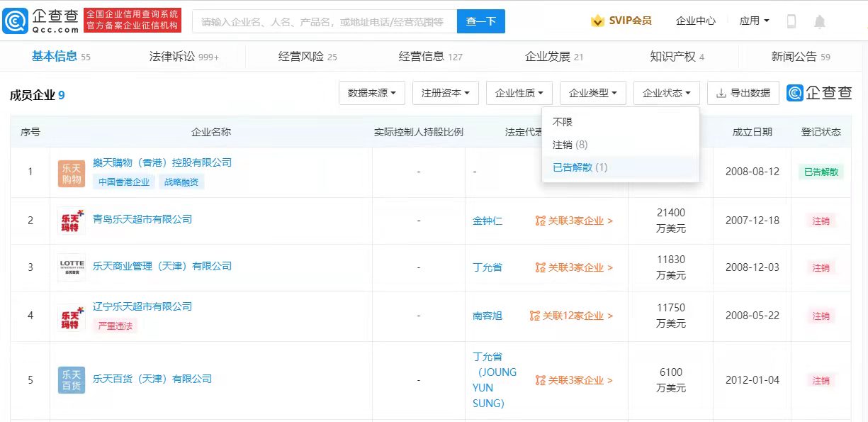Expand the 企业性质 filter dropdown
This screenshot has width=868, height=422.
click(x=519, y=93)
